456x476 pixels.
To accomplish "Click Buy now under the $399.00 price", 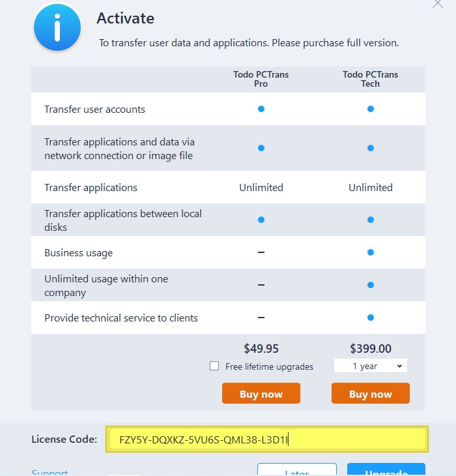I will click(x=371, y=394).
